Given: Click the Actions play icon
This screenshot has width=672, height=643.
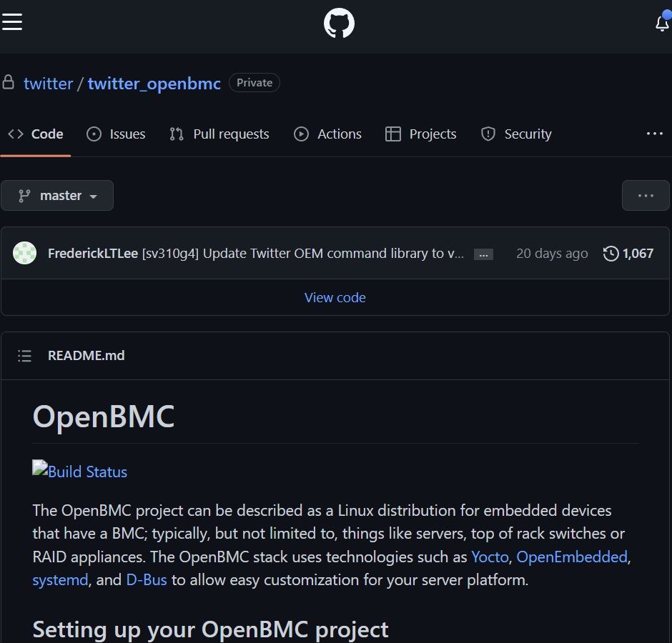Looking at the screenshot, I should pos(301,134).
